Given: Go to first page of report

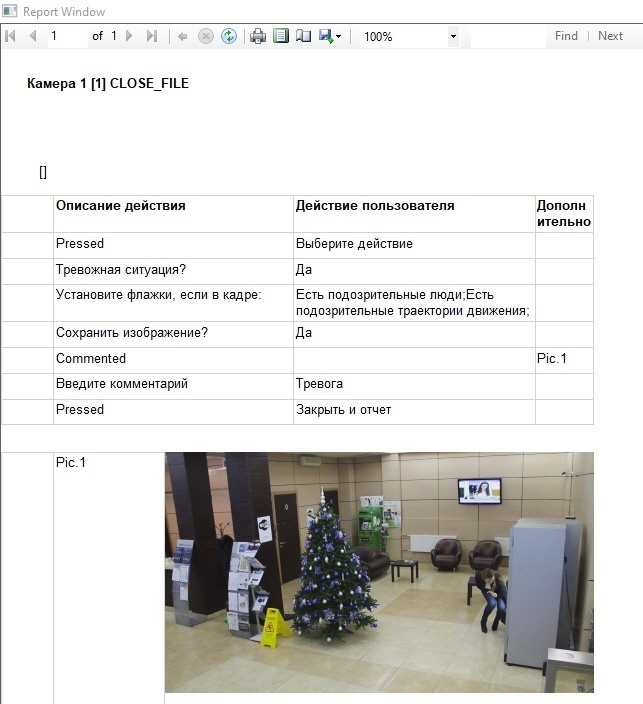Looking at the screenshot, I should tap(11, 36).
